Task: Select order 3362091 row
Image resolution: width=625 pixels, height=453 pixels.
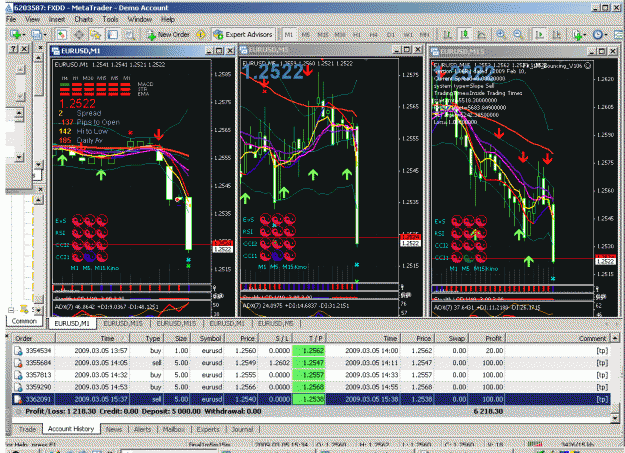Action: coord(311,399)
